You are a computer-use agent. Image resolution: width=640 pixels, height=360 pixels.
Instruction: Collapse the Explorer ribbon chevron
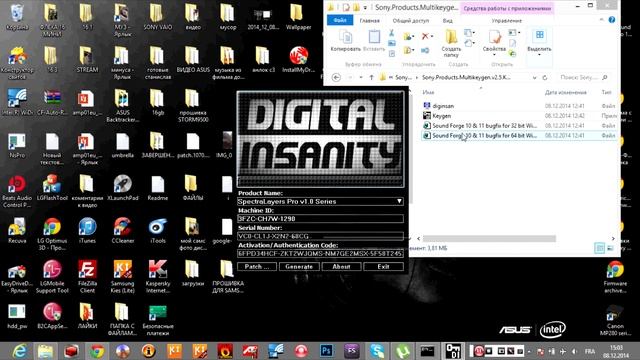(x=601, y=20)
